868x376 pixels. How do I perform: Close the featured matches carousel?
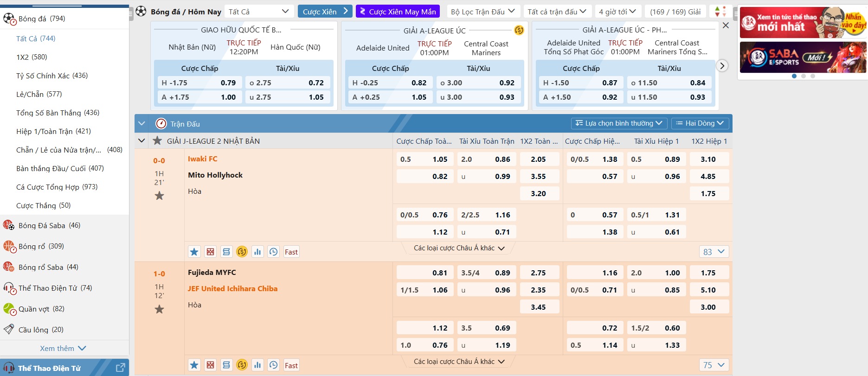[726, 25]
